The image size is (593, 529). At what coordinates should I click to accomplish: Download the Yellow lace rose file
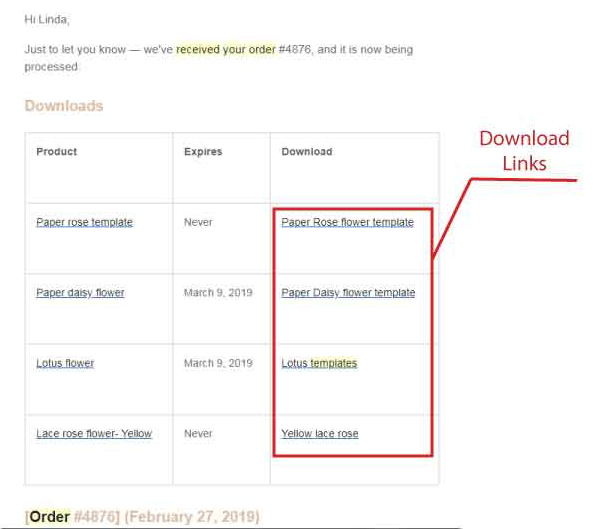[x=320, y=433]
